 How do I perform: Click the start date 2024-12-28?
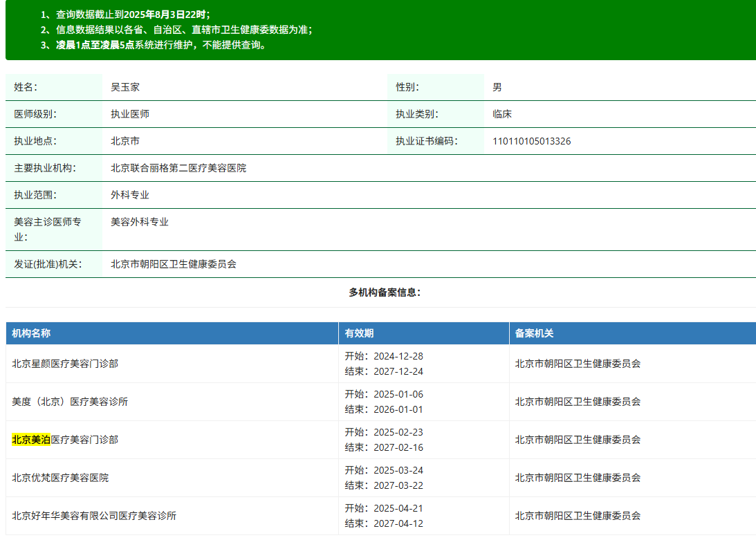398,356
